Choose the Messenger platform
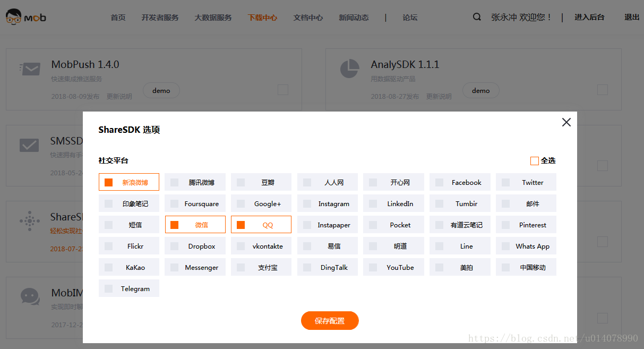 [x=195, y=267]
